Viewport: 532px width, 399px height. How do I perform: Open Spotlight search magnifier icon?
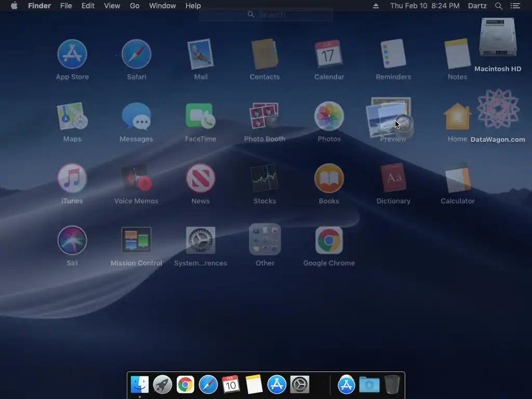click(x=498, y=6)
